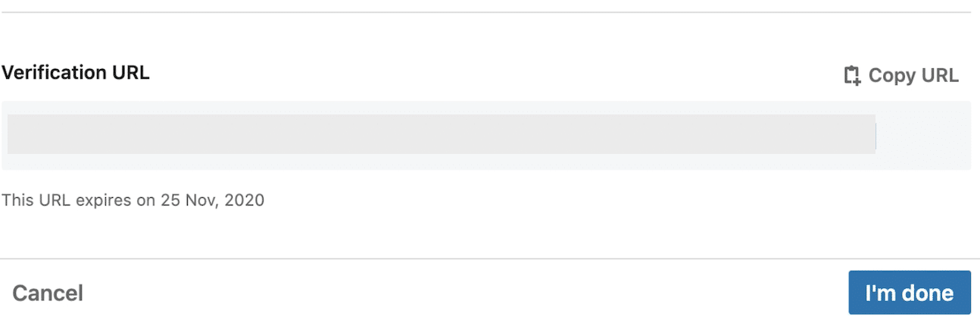The width and height of the screenshot is (980, 320).
Task: Click the blue I'm done button
Action: 910,292
